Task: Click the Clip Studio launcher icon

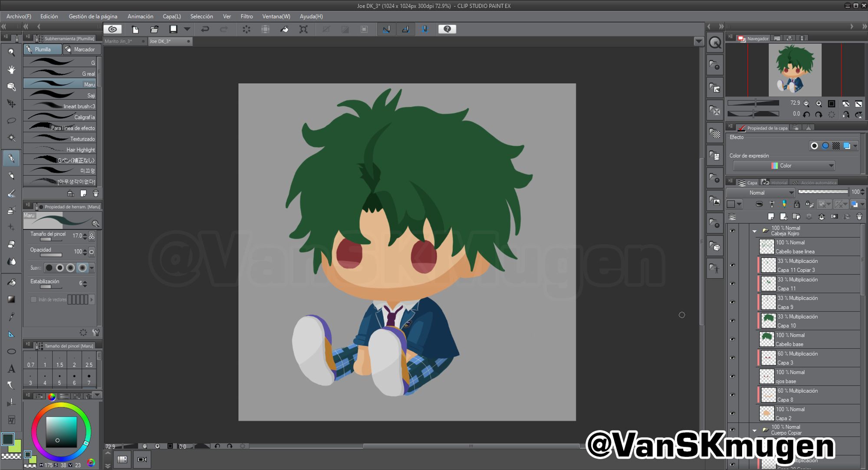Action: click(112, 29)
